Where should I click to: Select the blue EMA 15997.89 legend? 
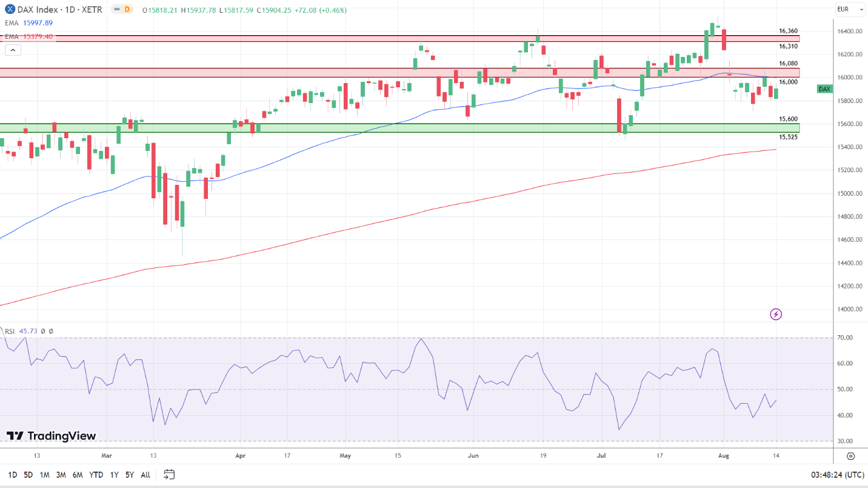click(x=29, y=23)
